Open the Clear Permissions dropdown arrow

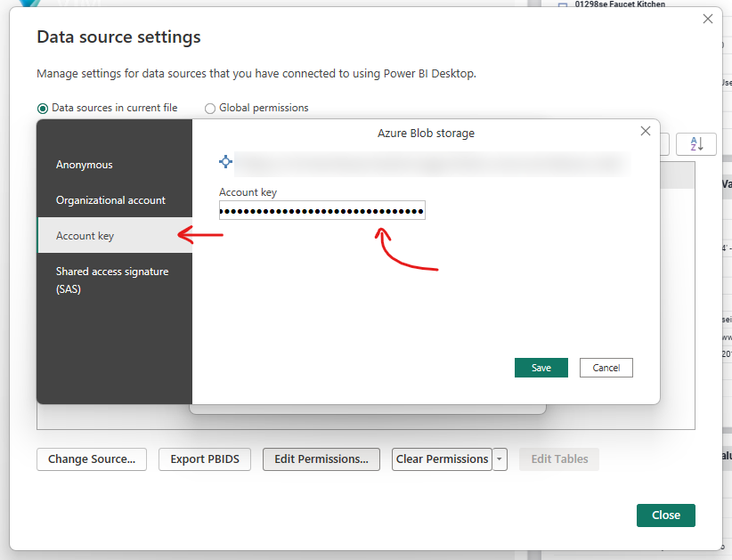500,459
